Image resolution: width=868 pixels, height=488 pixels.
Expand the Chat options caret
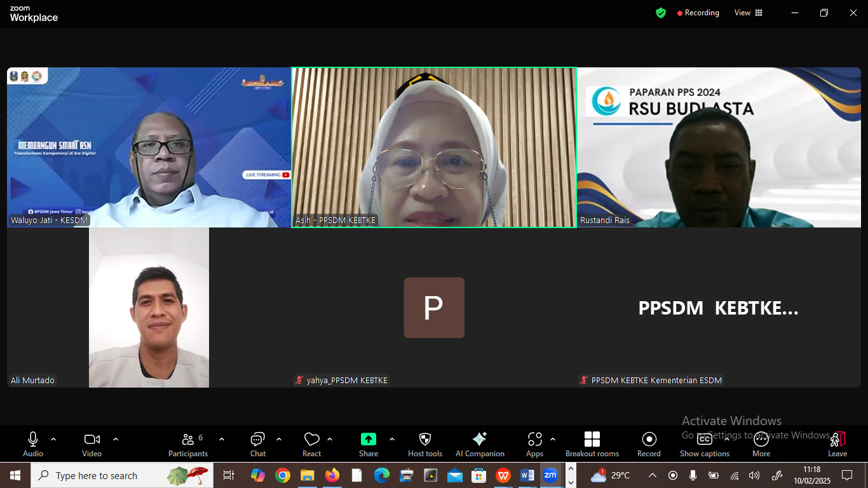coord(279,439)
